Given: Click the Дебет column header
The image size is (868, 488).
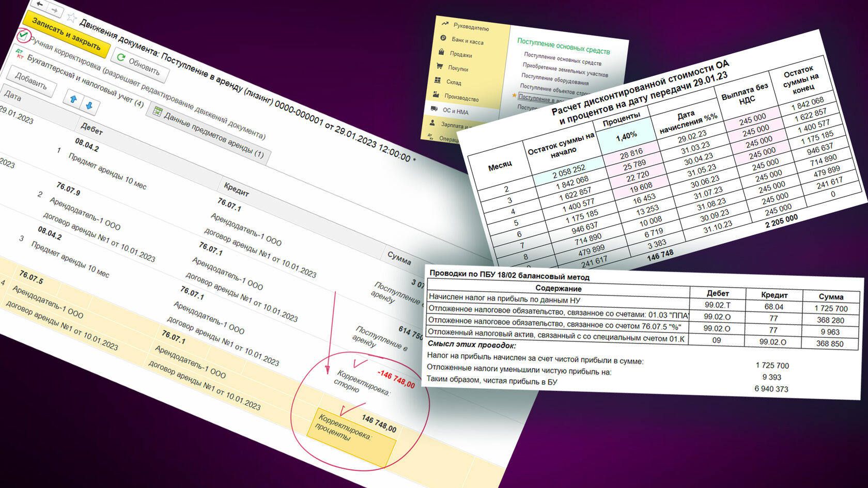Looking at the screenshot, I should [x=91, y=129].
